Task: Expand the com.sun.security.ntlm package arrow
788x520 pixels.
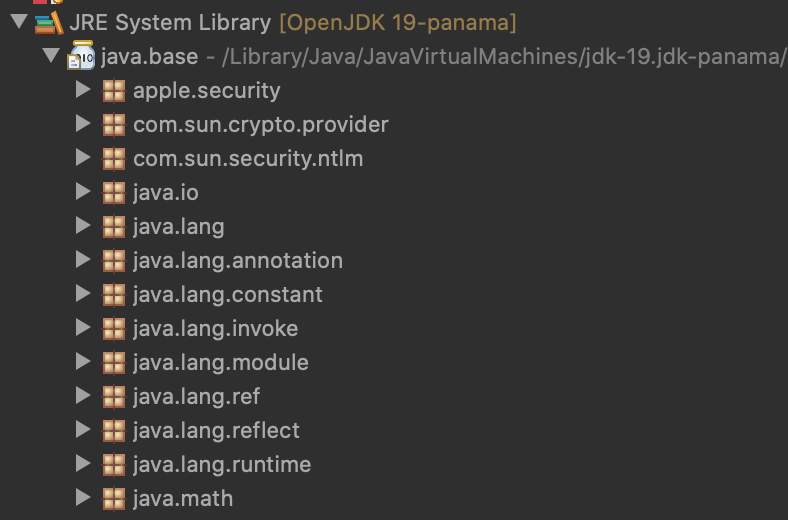Action: click(x=84, y=159)
